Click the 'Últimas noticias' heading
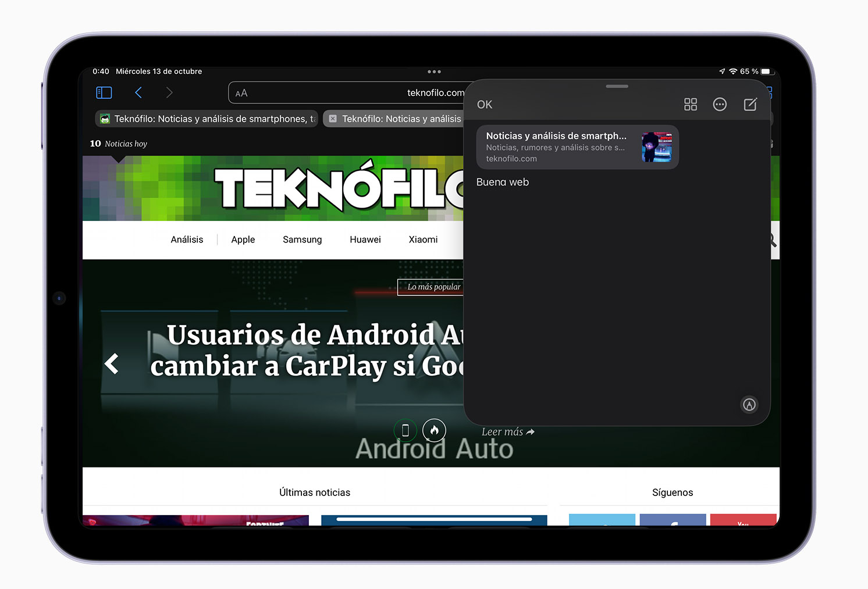Image resolution: width=868 pixels, height=589 pixels. (x=315, y=492)
